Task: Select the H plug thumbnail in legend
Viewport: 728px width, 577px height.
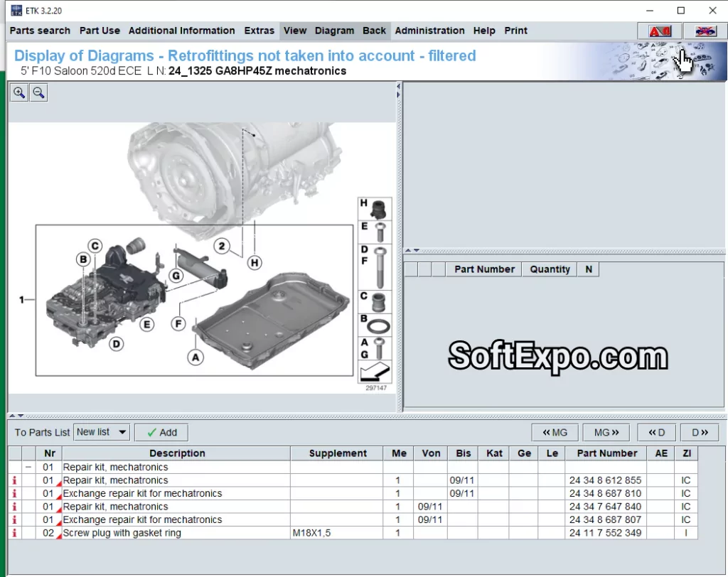Action: click(374, 208)
